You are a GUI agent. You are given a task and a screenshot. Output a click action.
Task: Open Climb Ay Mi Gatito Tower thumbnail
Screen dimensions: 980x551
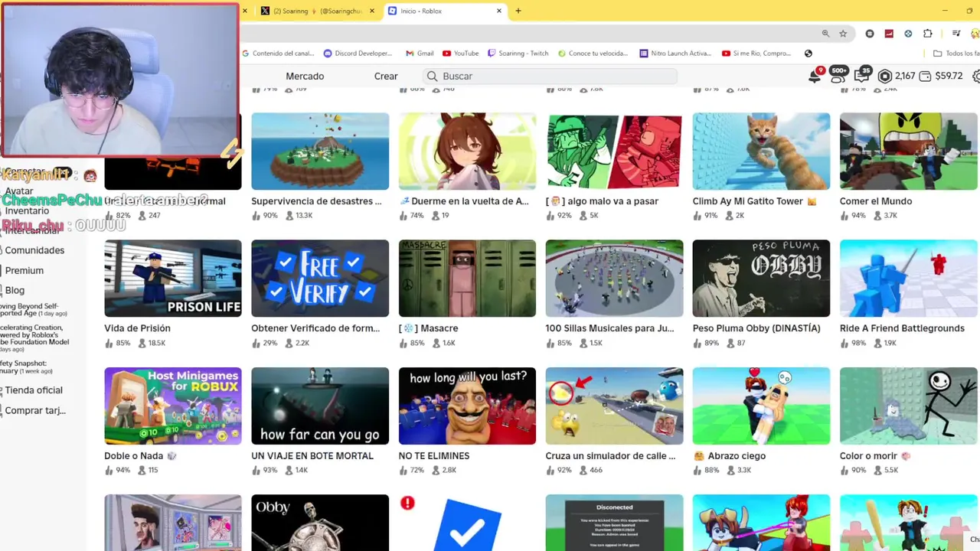click(761, 152)
